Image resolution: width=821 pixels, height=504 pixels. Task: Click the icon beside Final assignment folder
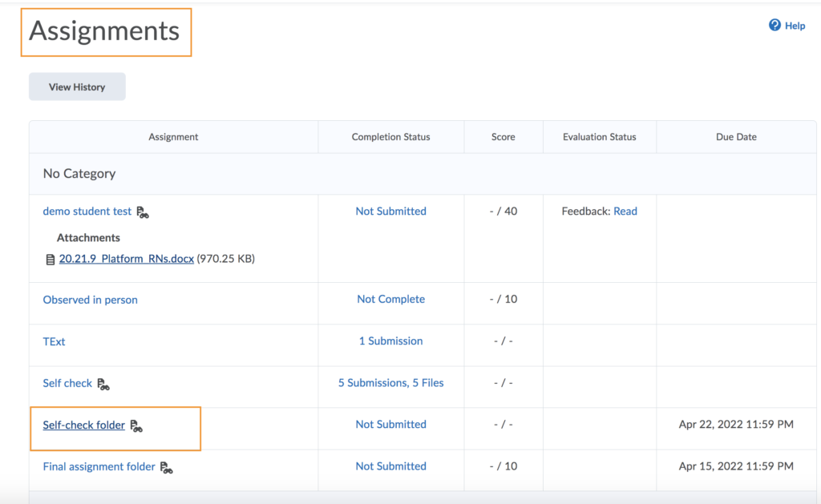tap(167, 467)
